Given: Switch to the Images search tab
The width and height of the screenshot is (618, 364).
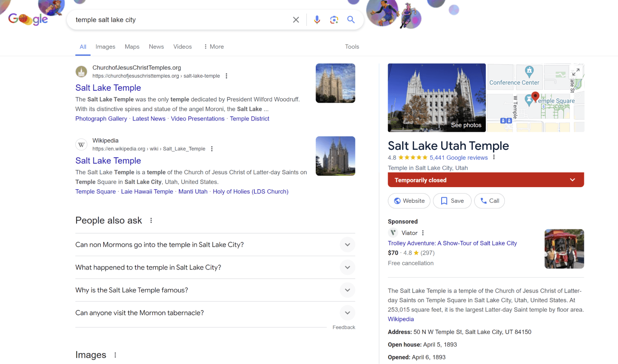Looking at the screenshot, I should pos(105,47).
